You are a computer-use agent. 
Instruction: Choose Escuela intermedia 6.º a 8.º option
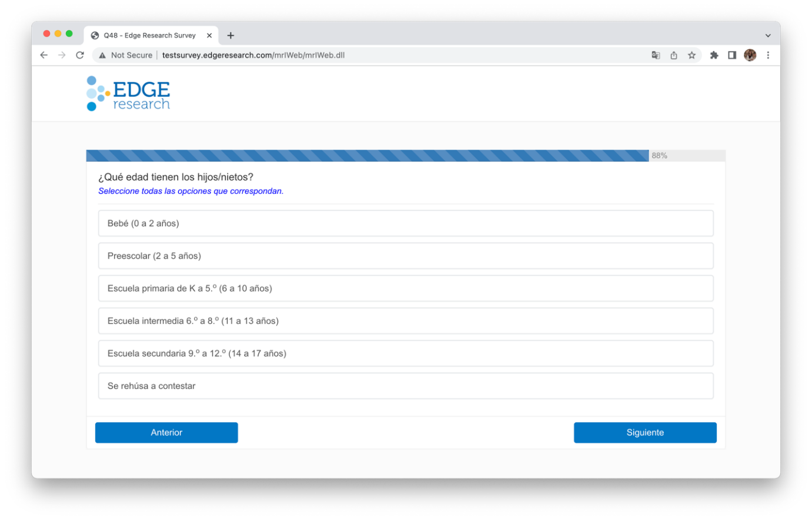pos(406,321)
